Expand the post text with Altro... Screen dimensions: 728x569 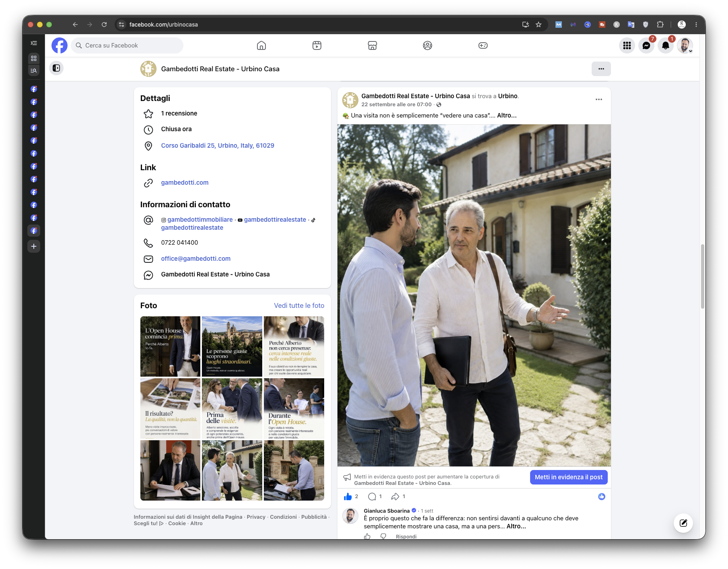tap(507, 115)
